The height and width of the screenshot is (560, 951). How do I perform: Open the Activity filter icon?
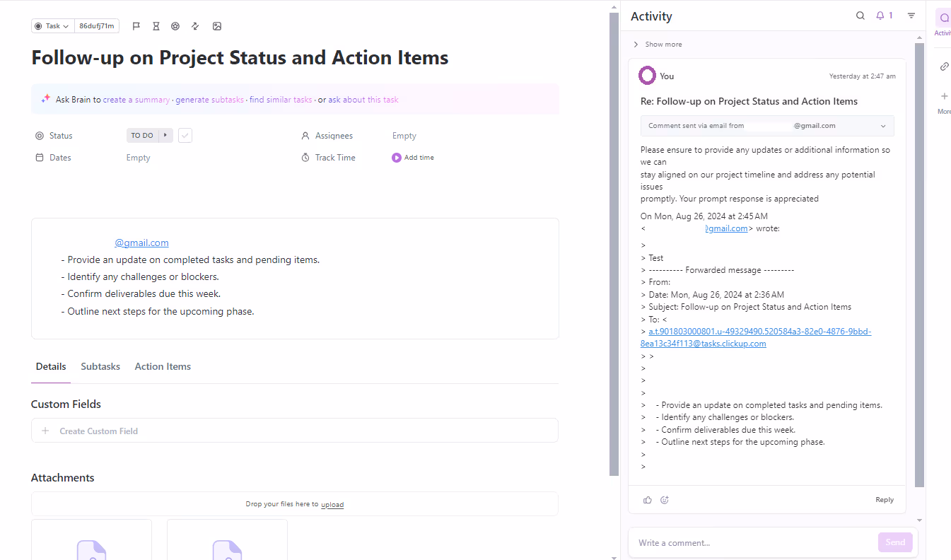(911, 16)
